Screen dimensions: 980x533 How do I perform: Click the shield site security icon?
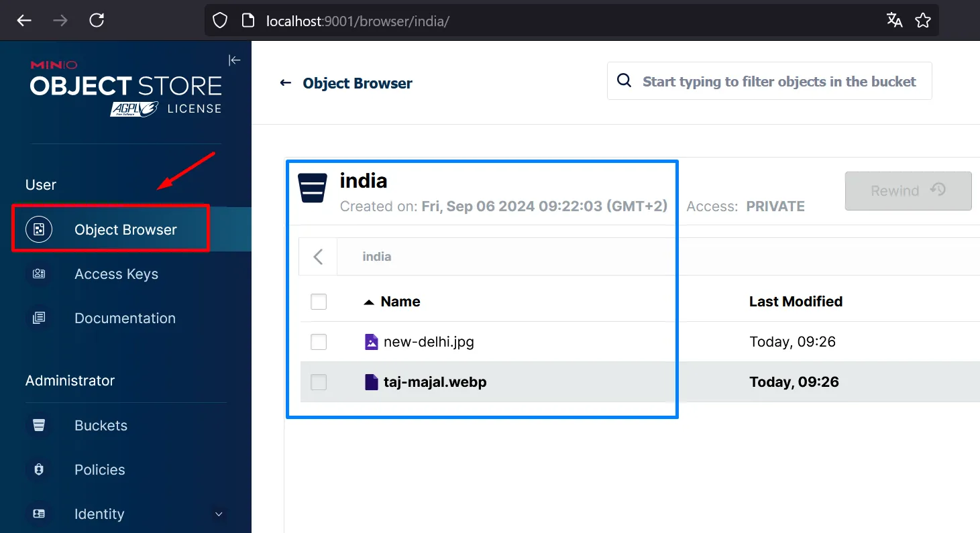[x=220, y=21]
